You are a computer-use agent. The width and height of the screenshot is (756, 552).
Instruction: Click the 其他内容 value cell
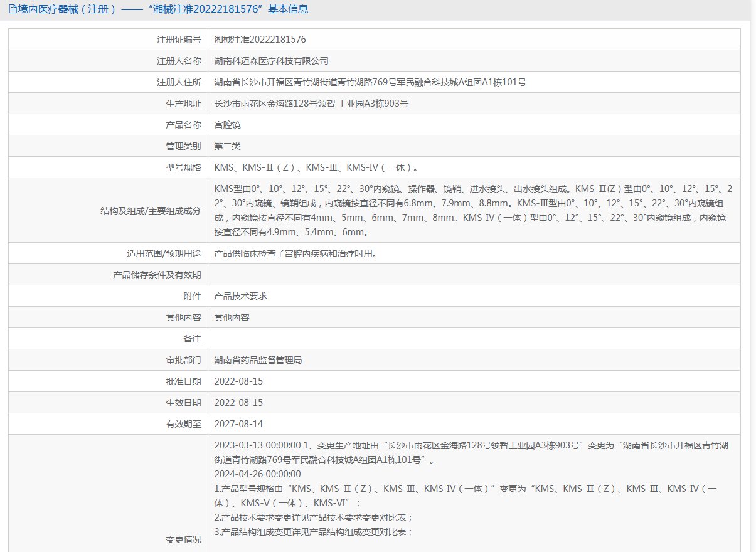pos(474,317)
